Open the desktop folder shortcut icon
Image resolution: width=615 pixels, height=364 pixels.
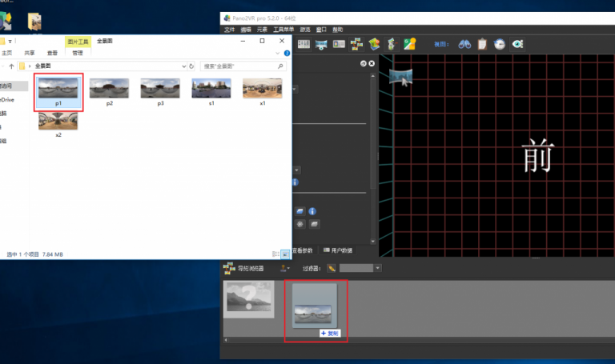click(x=34, y=22)
